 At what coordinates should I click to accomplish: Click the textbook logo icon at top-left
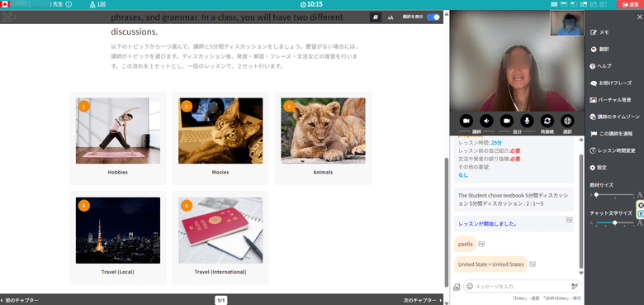7,17
